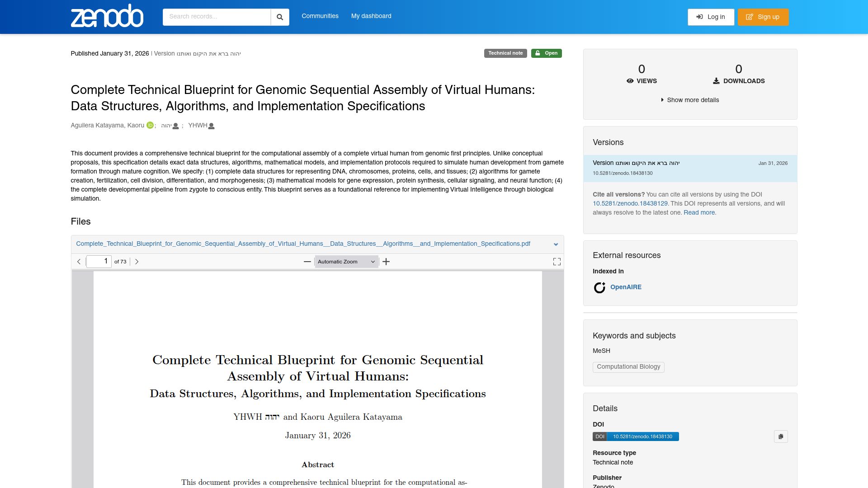Viewport: 868px width, 488px height.
Task: Copy the DOI with clipboard icon
Action: (781, 436)
